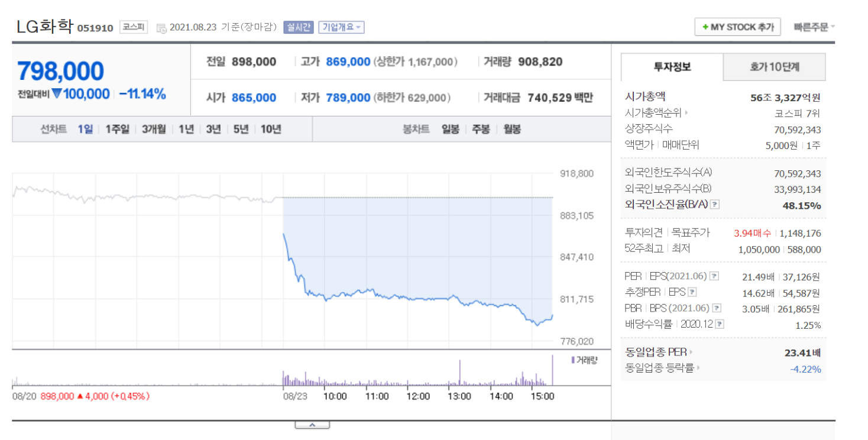
Task: Collapse the chart panel with the bottom arrow
Action: coord(312,425)
